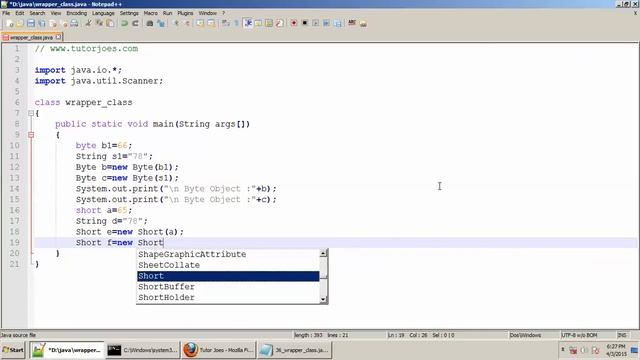Toggle the highlighted Indent Guide button

tap(247, 23)
